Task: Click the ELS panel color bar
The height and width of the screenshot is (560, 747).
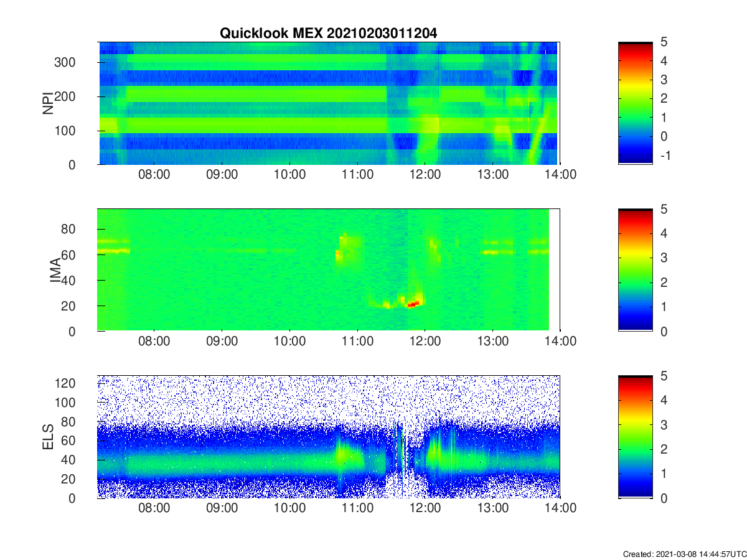Action: (635, 437)
